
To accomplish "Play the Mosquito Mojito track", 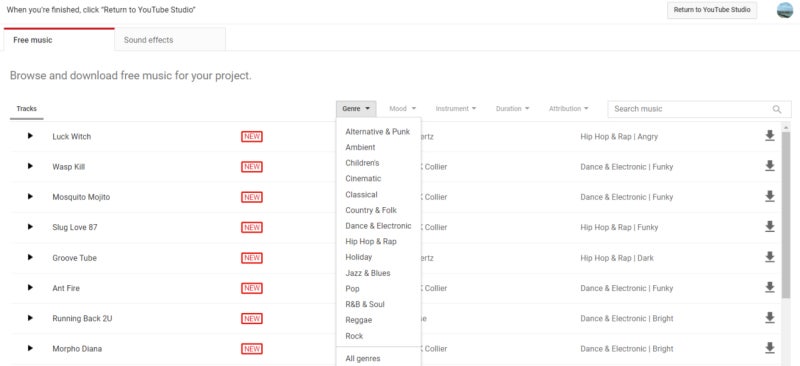I will point(30,197).
